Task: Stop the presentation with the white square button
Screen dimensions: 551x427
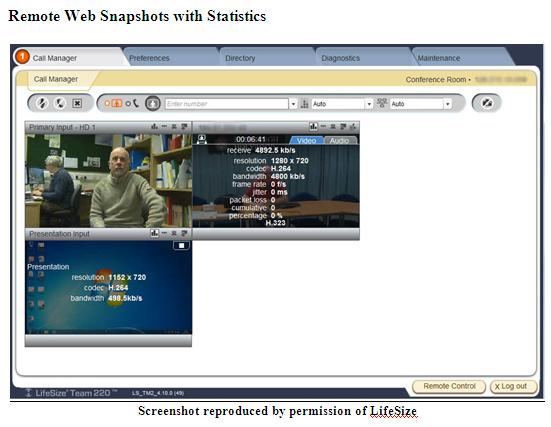Action: pyautogui.click(x=181, y=245)
